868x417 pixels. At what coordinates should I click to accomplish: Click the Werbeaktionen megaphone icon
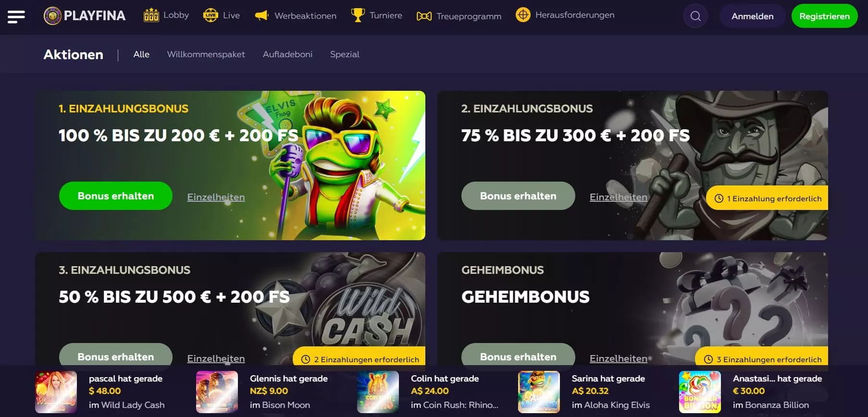[261, 15]
